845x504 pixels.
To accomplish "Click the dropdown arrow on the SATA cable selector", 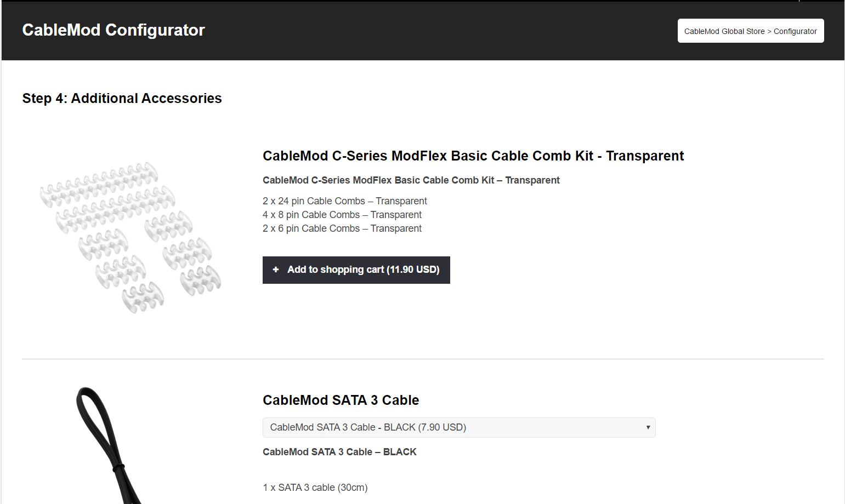I will (x=648, y=427).
